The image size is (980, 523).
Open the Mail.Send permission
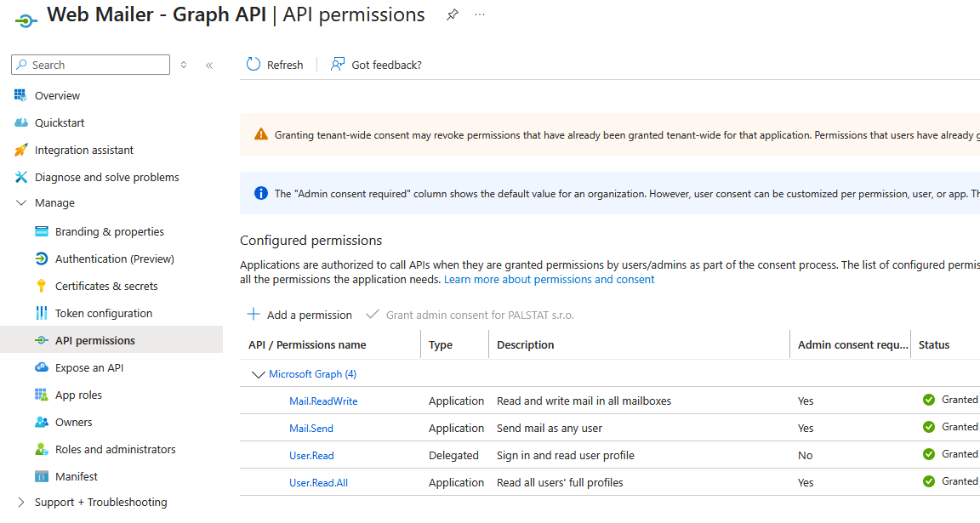pos(311,428)
